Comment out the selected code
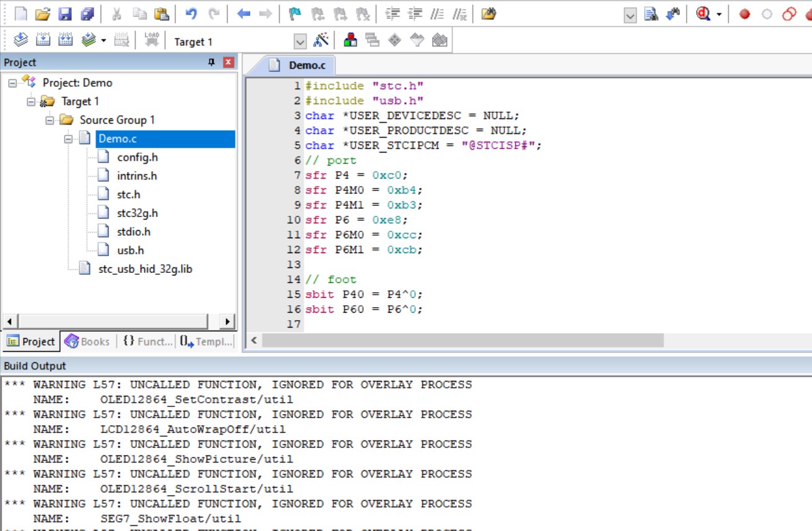Image resolution: width=812 pixels, height=531 pixels. pos(437,14)
